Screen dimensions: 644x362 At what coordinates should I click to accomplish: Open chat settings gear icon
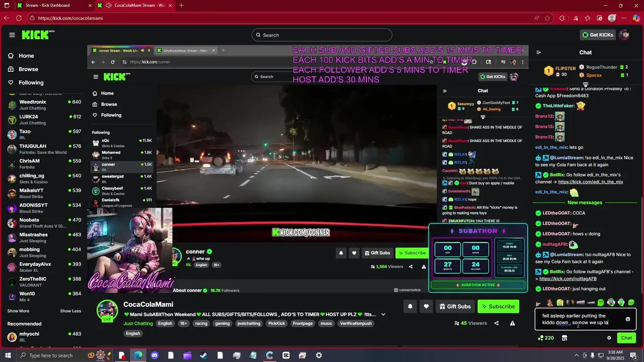tap(609, 338)
